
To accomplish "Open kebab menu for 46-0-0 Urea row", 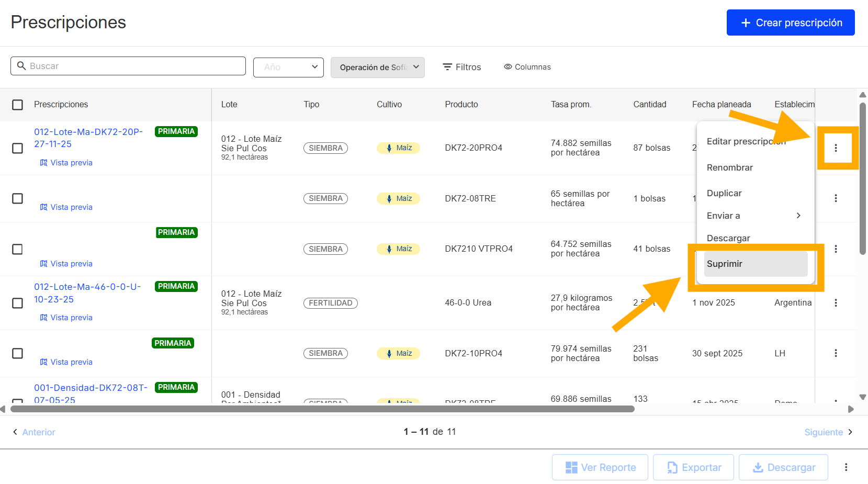I will pos(836,303).
